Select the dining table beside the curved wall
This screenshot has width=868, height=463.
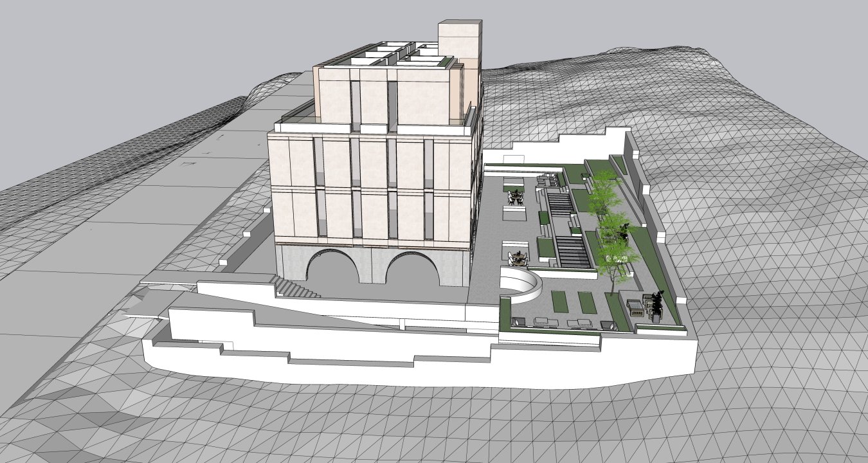(x=518, y=259)
